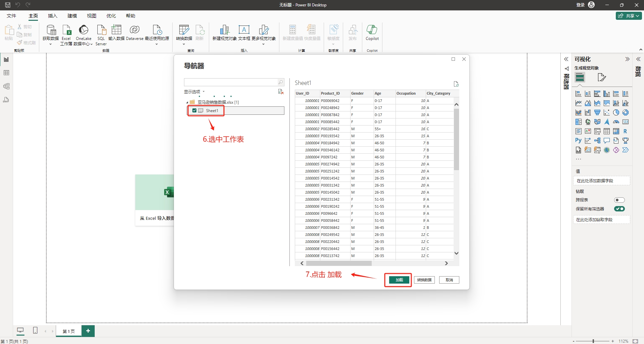Click the Share (共享) button
644x344 pixels.
click(629, 16)
